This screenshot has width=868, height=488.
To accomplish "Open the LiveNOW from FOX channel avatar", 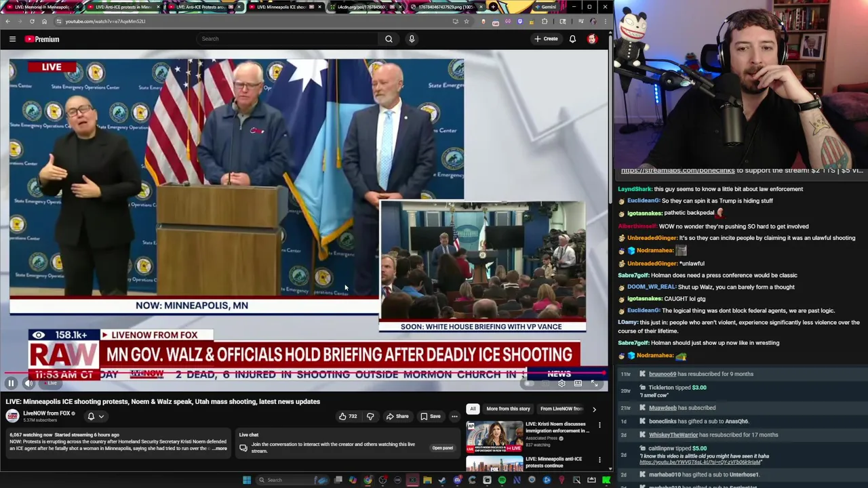I will (x=12, y=416).
